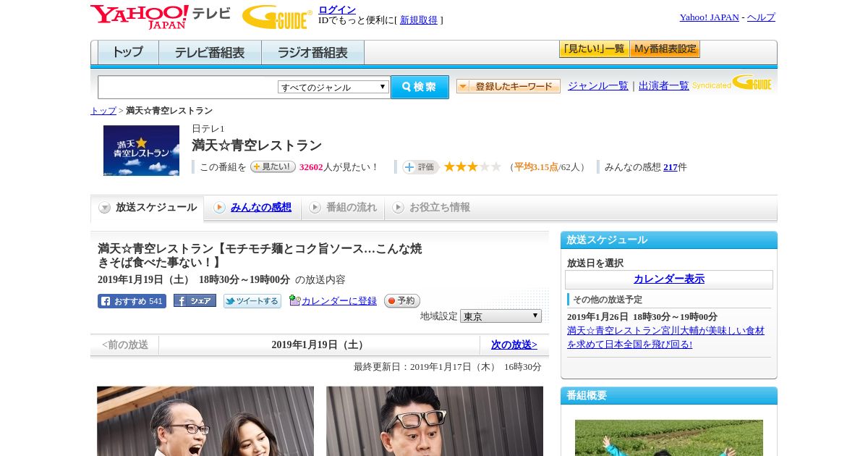Click the Facebook シェア button
The image size is (868, 456).
click(195, 300)
